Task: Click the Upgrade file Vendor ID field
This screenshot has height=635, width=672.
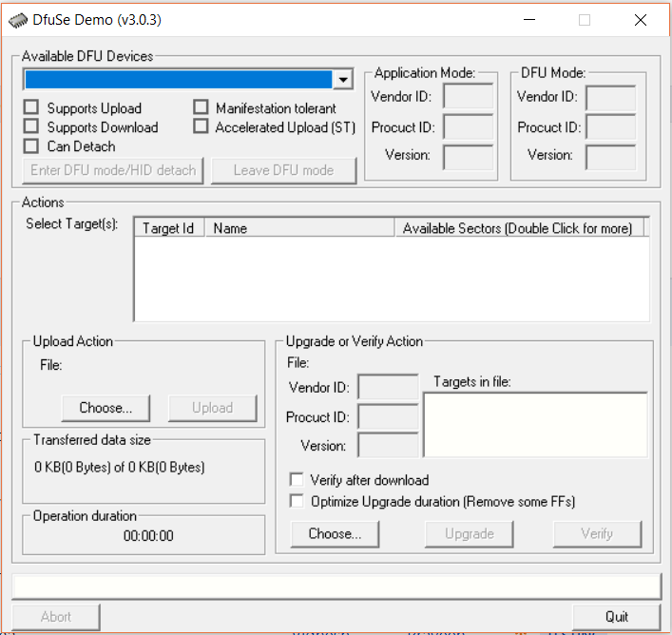Action: coord(388,387)
